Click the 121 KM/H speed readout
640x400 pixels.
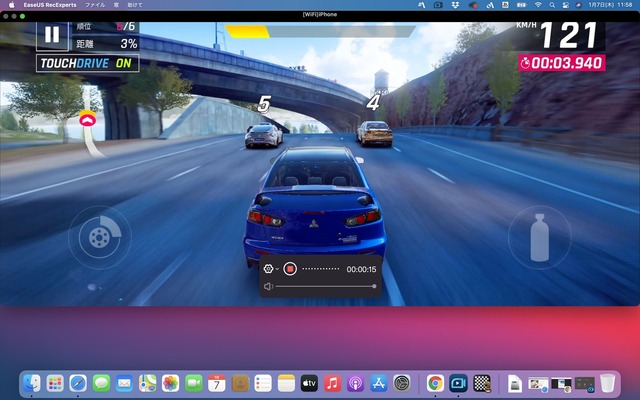coord(569,35)
